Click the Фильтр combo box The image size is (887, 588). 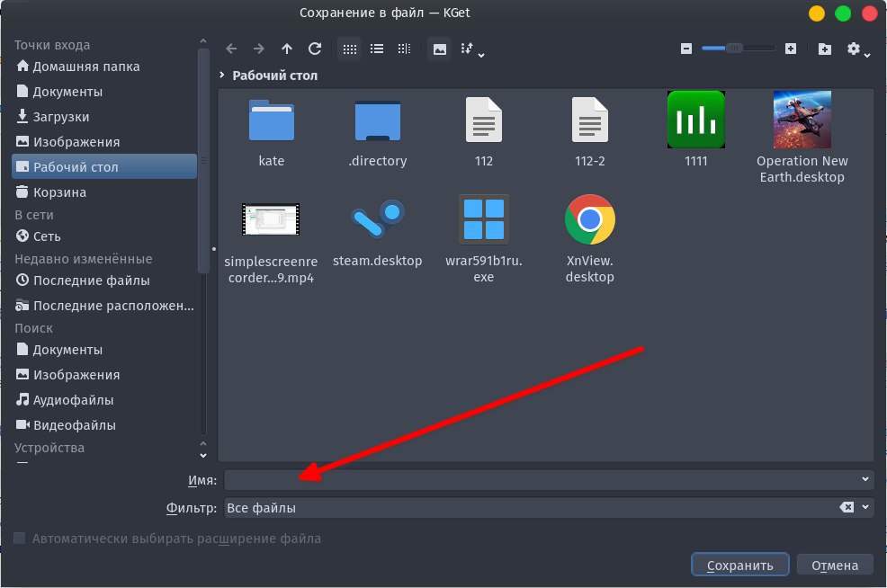[549, 508]
